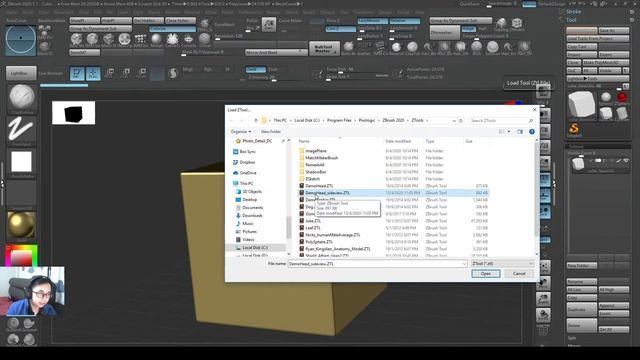Open the ZTool file type dropdown
Viewport: 640px width, 360px height.
(502, 264)
